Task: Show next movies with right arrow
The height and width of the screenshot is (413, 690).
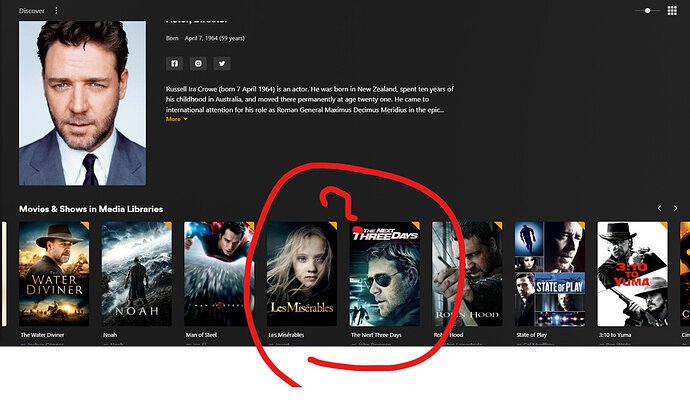Action: click(x=675, y=208)
